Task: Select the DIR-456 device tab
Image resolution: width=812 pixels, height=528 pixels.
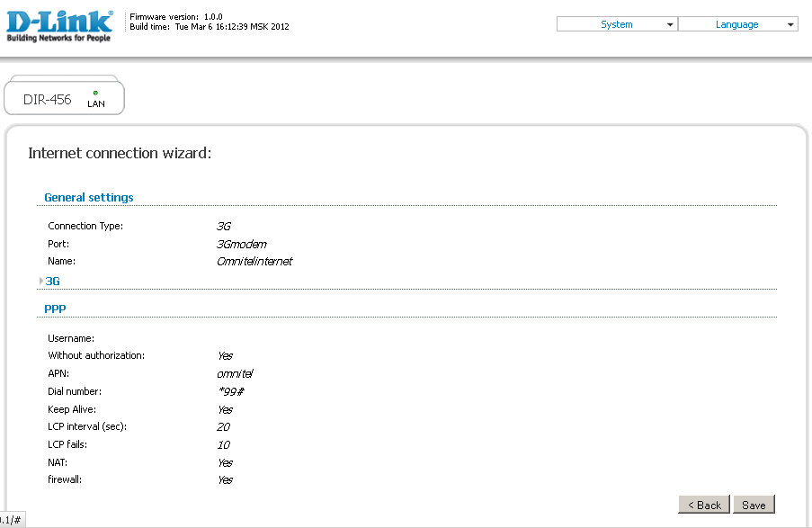Action: pyautogui.click(x=48, y=100)
